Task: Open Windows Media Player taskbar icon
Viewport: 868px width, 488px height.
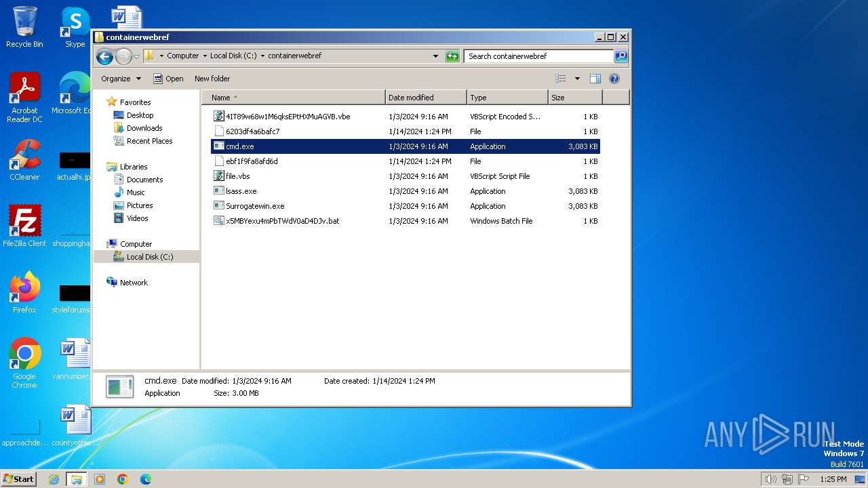Action: coord(100,479)
